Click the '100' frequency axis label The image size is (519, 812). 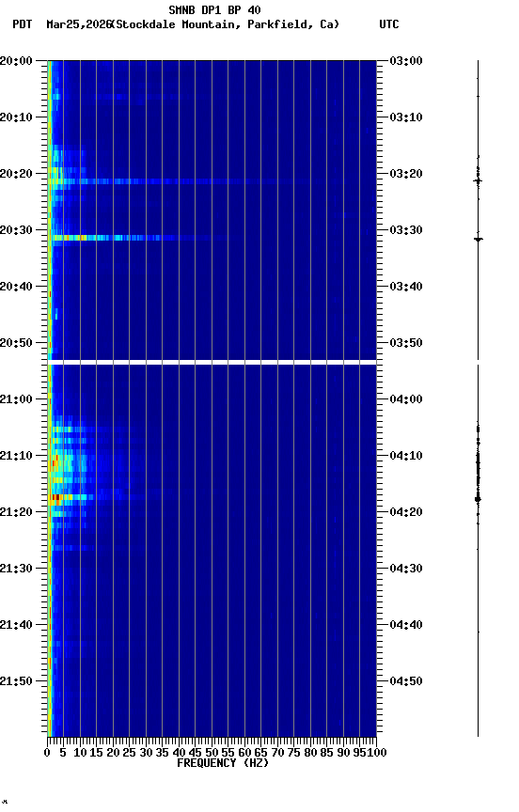[x=377, y=753]
